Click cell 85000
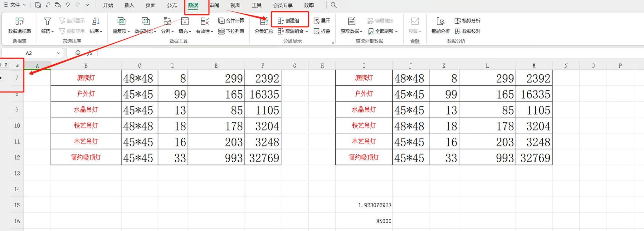Viewport: 644px width, 231px height. point(364,221)
